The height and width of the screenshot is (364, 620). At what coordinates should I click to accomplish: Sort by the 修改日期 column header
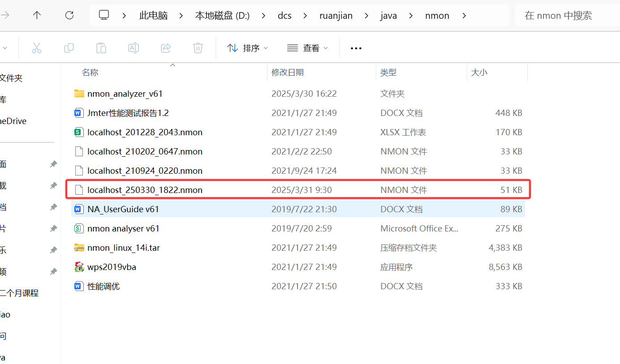288,72
